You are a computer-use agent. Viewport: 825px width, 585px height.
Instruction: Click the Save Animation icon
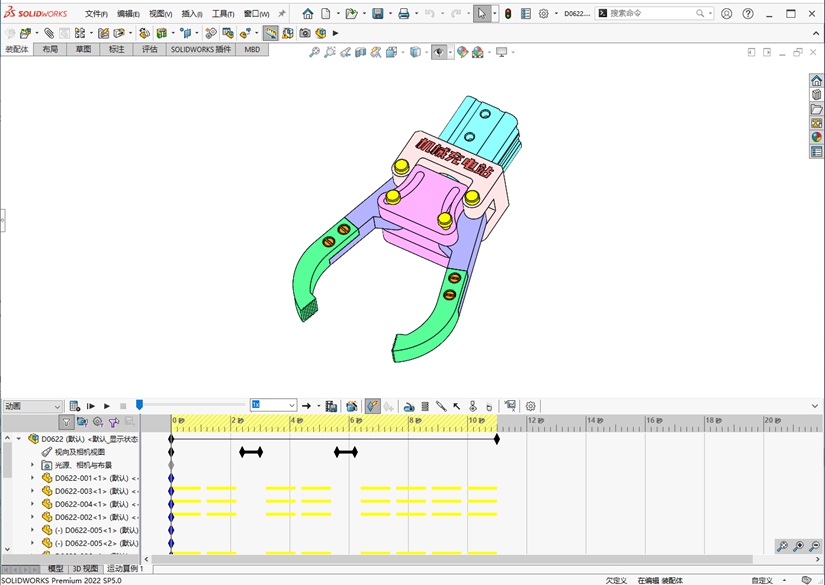pos(331,406)
